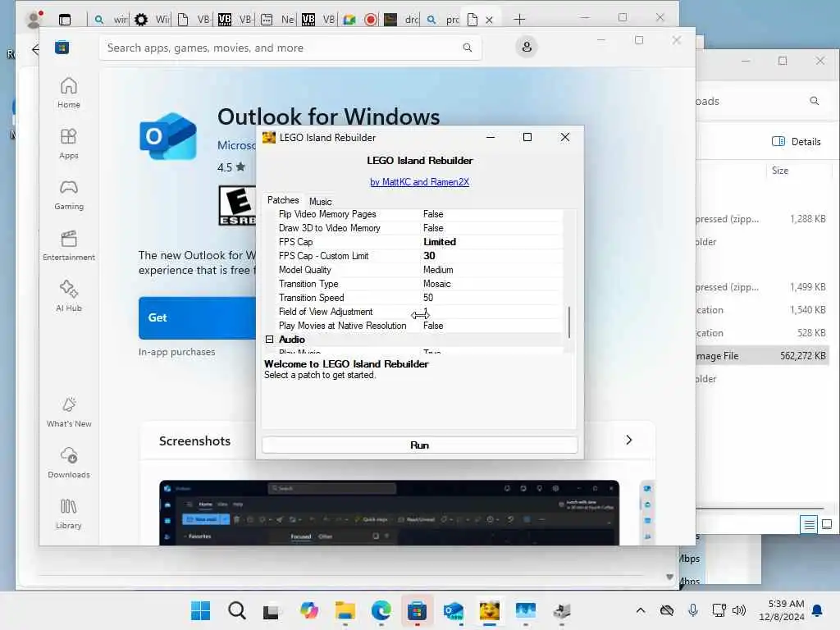Screen dimensions: 840x630
Task: Click the volume tray icon
Action: tap(739, 610)
